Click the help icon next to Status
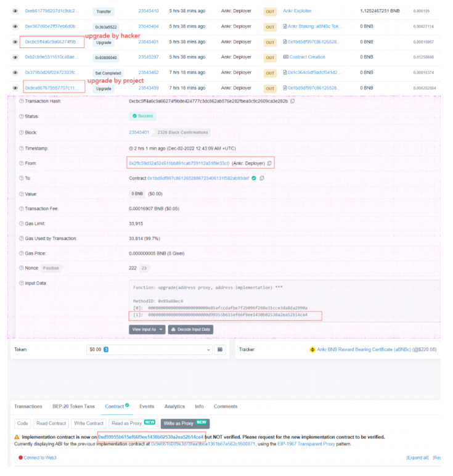This screenshot has height=476, width=453. tap(22, 117)
